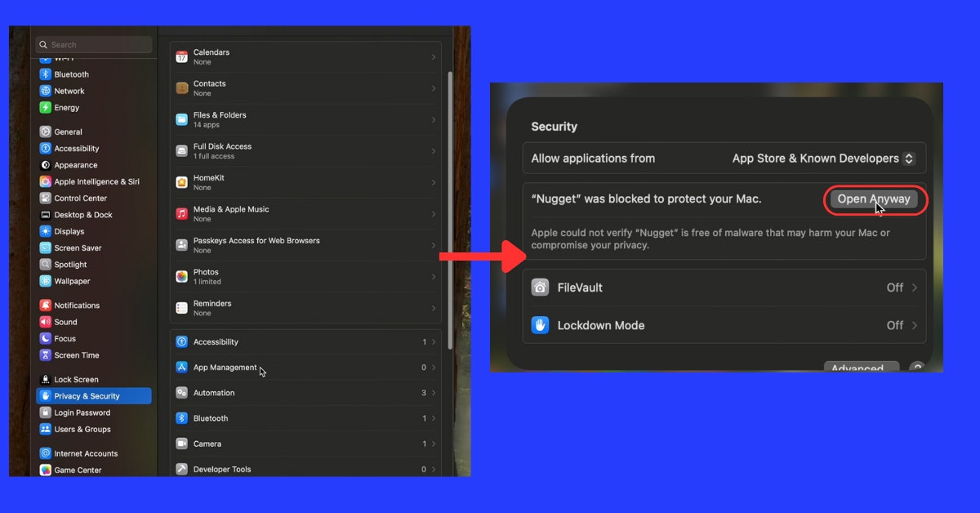Viewport: 980px width, 513px height.
Task: Click the FileVault lock icon
Action: tap(539, 288)
